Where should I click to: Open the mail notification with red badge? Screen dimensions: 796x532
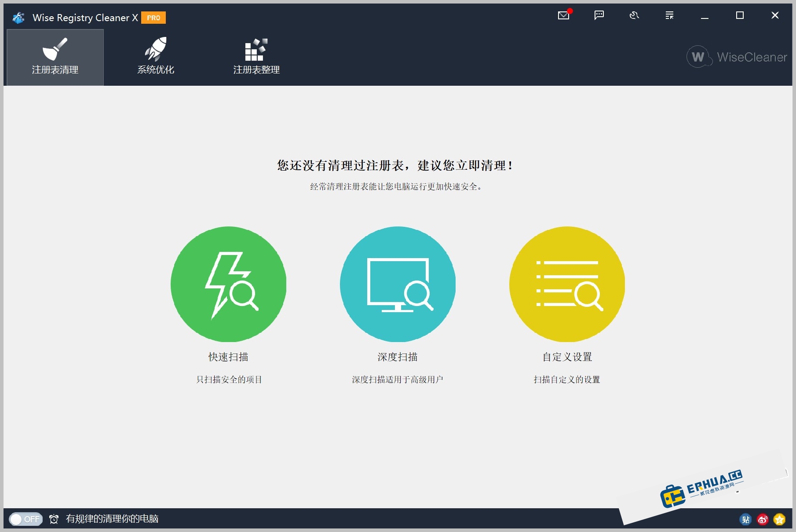[563, 15]
